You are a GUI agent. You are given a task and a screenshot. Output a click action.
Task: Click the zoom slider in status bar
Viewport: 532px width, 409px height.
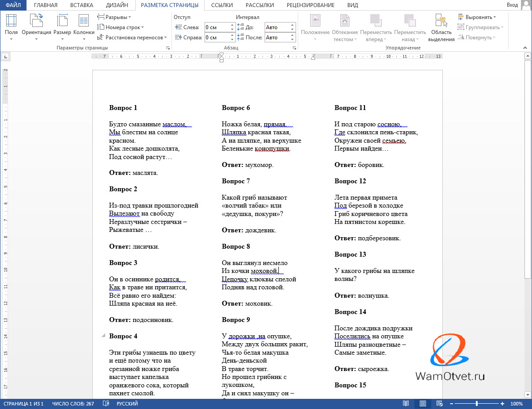pos(477,404)
